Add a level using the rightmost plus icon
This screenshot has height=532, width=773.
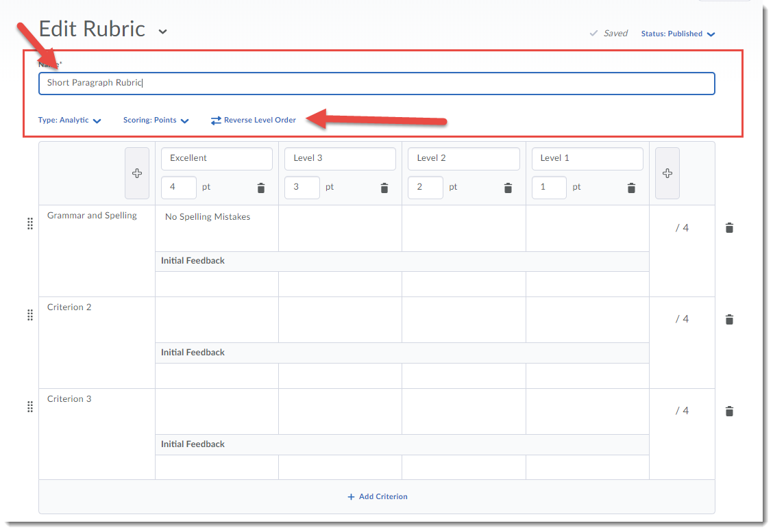(x=667, y=173)
